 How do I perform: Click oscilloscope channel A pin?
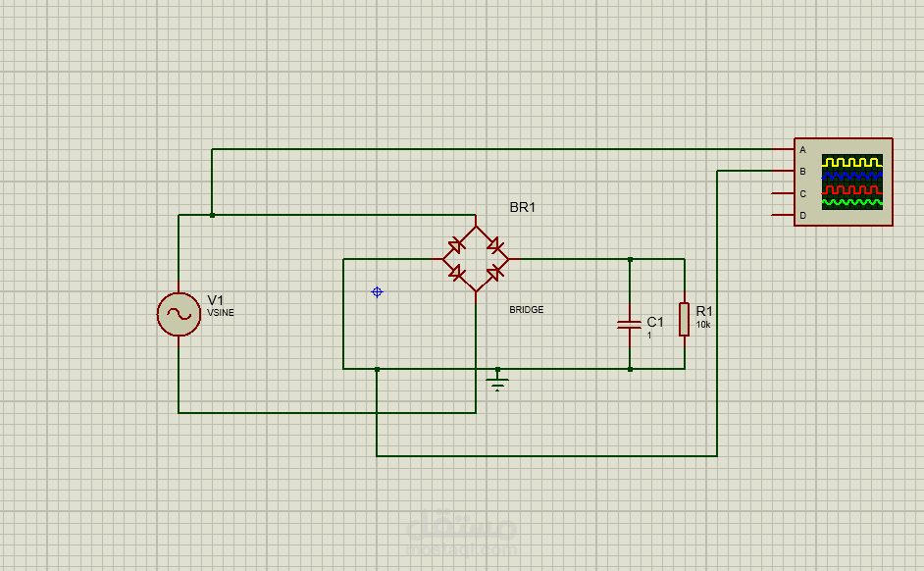click(x=783, y=150)
